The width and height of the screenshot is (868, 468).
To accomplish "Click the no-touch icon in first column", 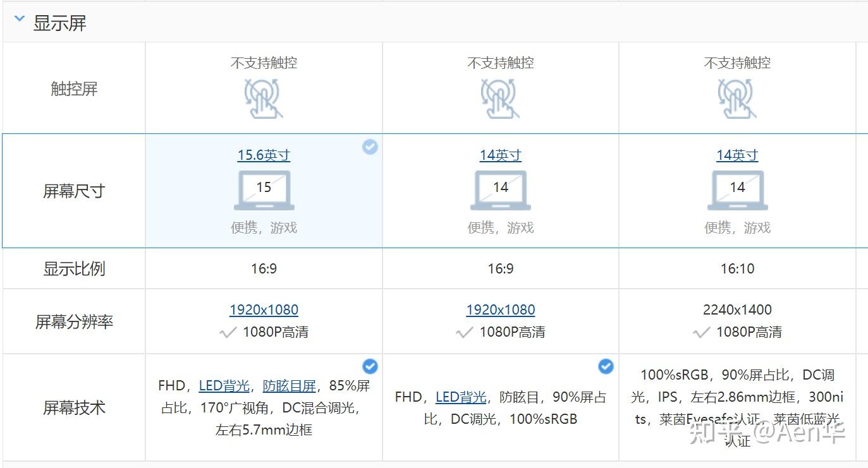I will click(264, 99).
